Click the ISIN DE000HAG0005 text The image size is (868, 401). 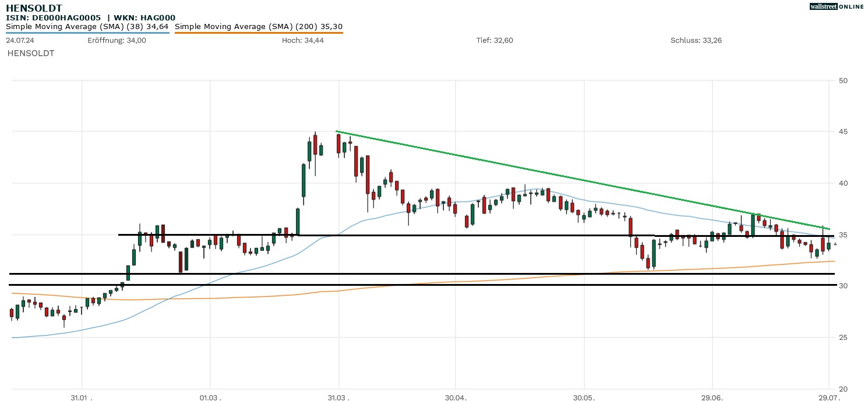coord(52,18)
